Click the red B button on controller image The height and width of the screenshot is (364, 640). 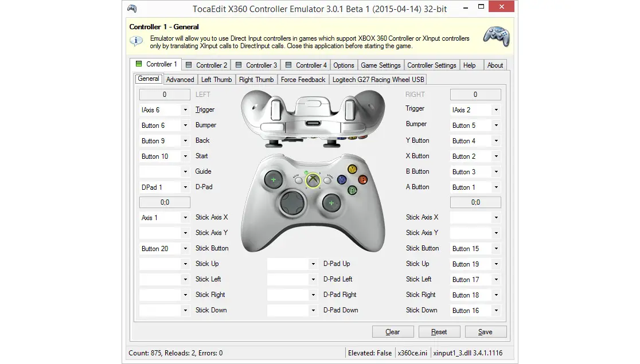click(362, 179)
